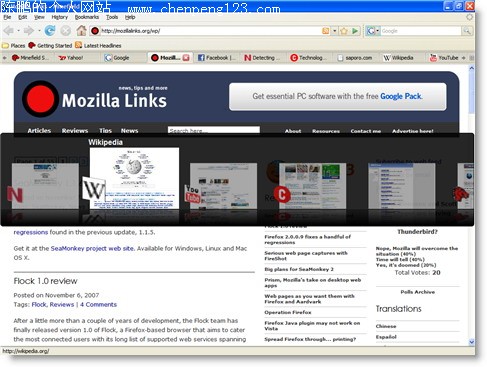Click the RSS feed icon in address bar
The width and height of the screenshot is (487, 367).
tap(325, 31)
